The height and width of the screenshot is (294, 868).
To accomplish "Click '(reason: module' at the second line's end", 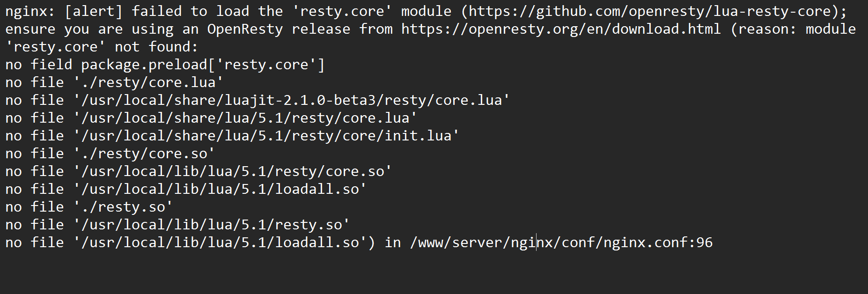I will point(793,29).
